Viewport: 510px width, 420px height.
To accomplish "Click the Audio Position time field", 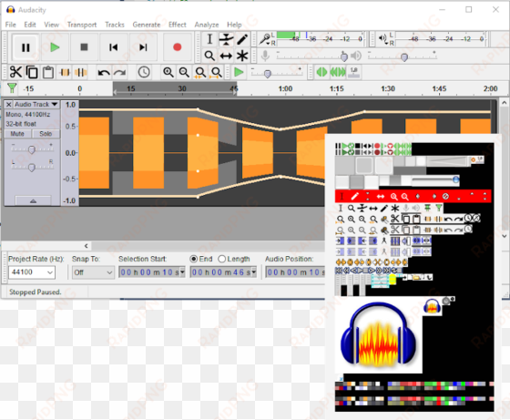I will click(x=295, y=272).
